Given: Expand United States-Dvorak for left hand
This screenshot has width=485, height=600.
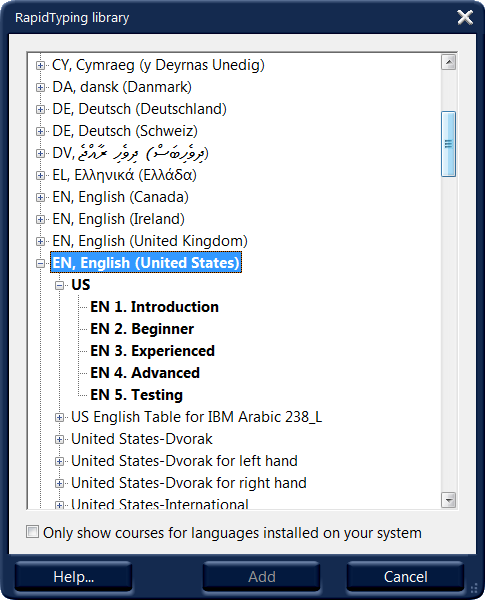Looking at the screenshot, I should [x=59, y=461].
